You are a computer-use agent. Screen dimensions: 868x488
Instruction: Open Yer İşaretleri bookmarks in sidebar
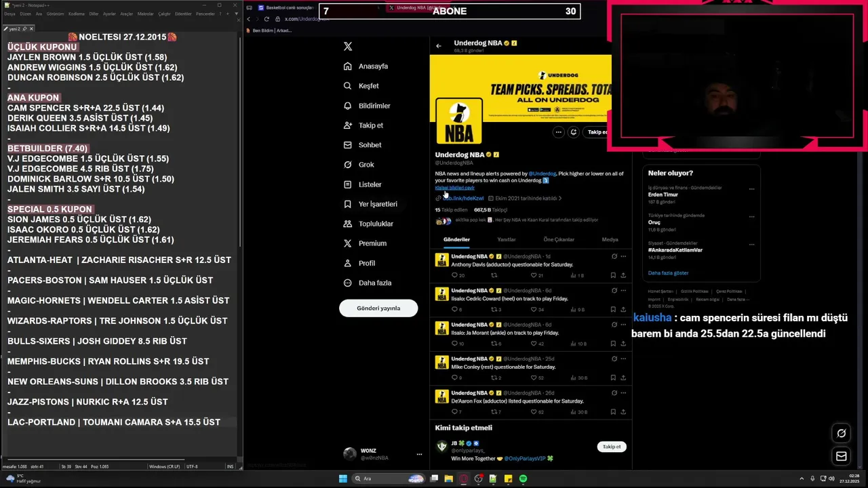370,204
